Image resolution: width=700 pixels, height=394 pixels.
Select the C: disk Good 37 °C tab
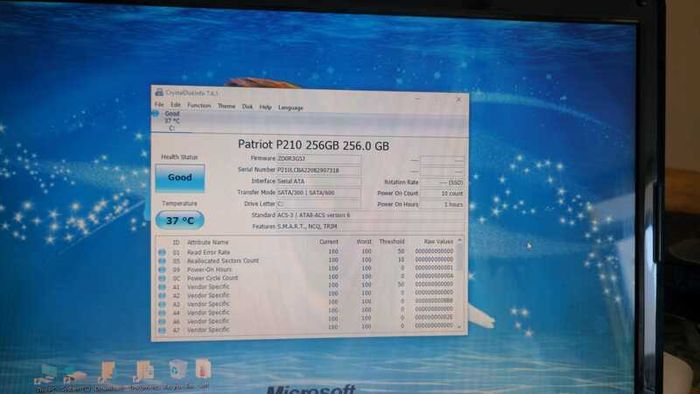click(171, 121)
